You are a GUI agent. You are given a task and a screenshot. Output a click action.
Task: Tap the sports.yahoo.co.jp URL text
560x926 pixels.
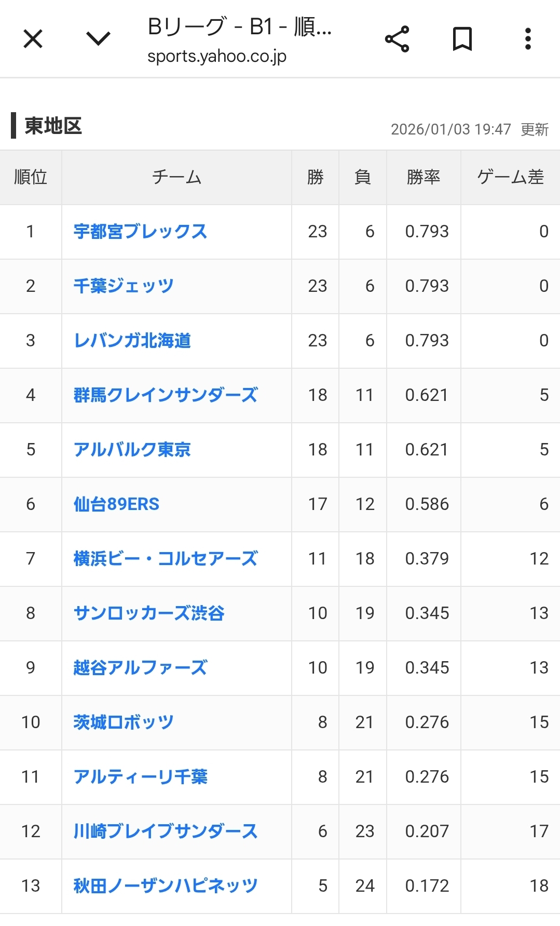click(x=217, y=56)
